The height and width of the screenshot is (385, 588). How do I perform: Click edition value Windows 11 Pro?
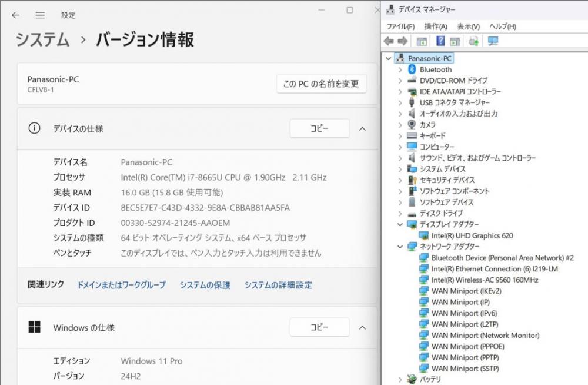(x=152, y=361)
